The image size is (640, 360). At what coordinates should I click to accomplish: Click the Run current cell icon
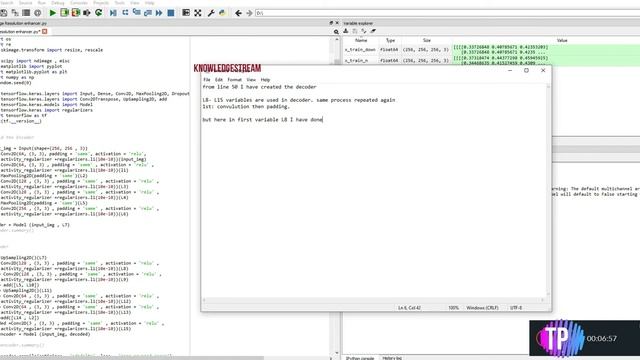[x=64, y=13]
